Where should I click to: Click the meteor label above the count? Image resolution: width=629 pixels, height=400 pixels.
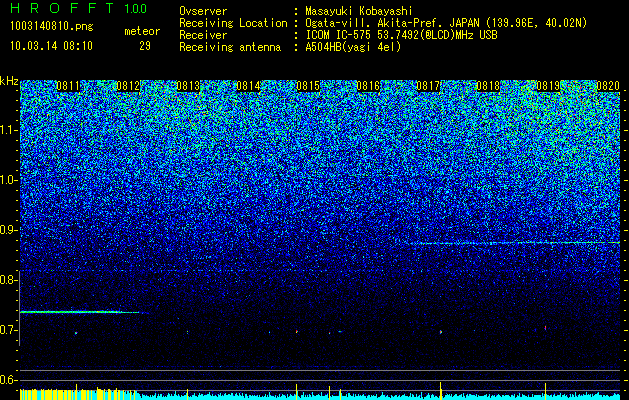142,31
